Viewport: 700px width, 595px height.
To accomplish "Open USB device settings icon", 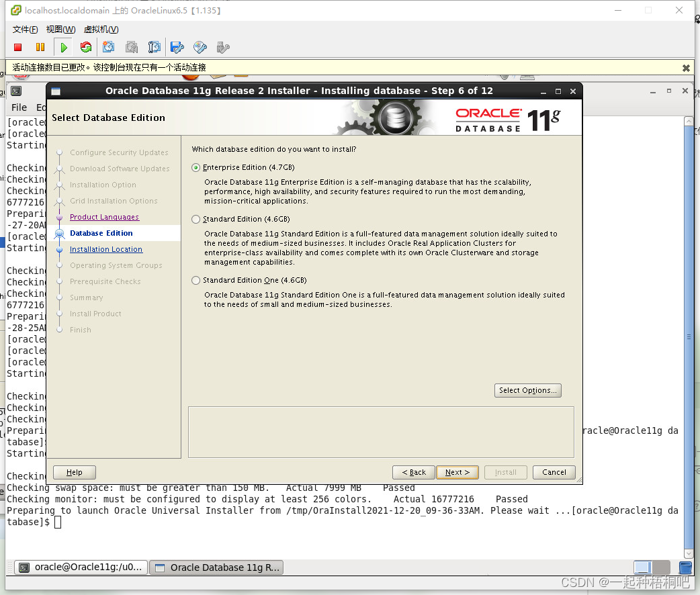I will pyautogui.click(x=222, y=47).
